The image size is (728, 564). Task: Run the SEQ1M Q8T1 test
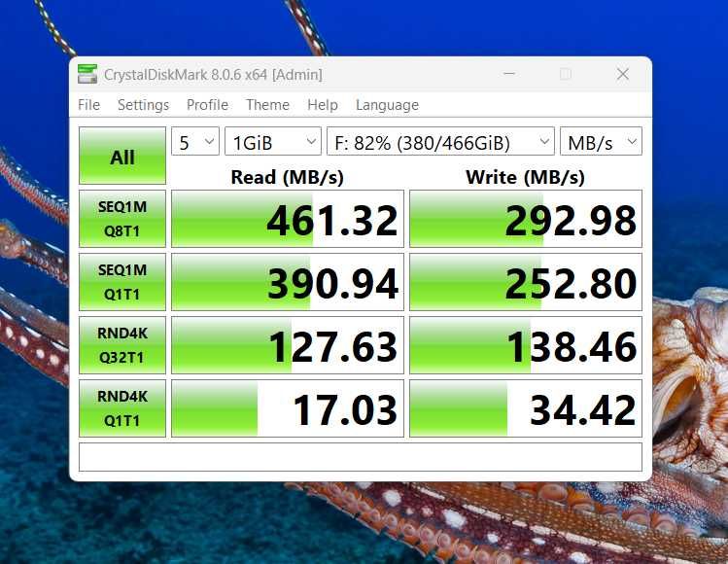click(122, 219)
